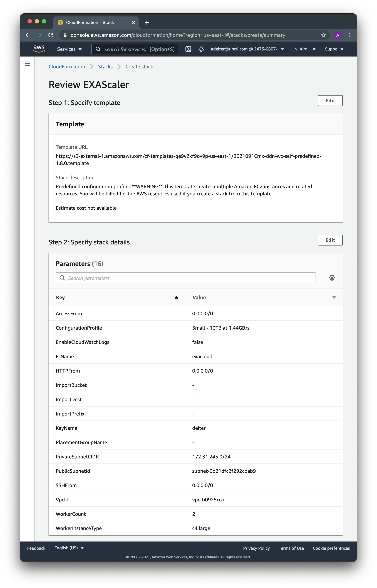Expand the Services dropdown
This screenshot has width=377, height=588.
69,49
